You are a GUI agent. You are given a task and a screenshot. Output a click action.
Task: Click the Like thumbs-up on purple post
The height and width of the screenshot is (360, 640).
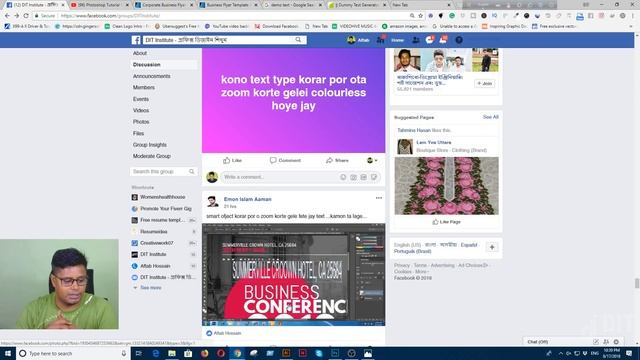(x=232, y=160)
